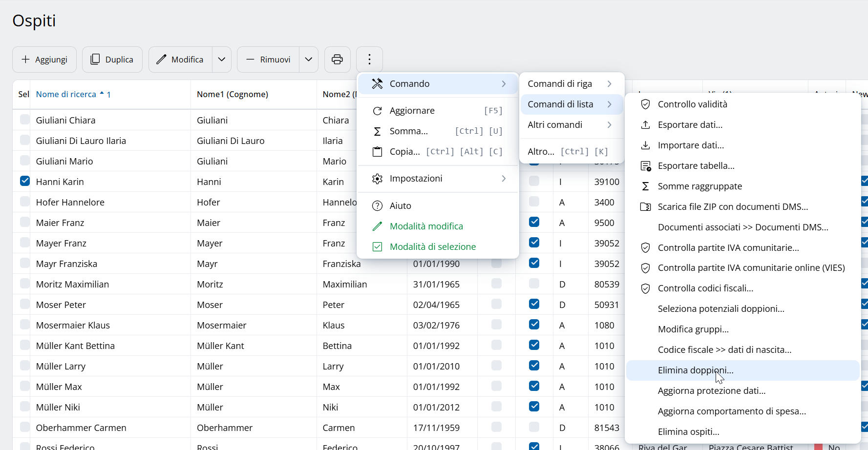Click the minus icon on Rimuovi
Image resolution: width=868 pixels, height=450 pixels.
pos(250,60)
